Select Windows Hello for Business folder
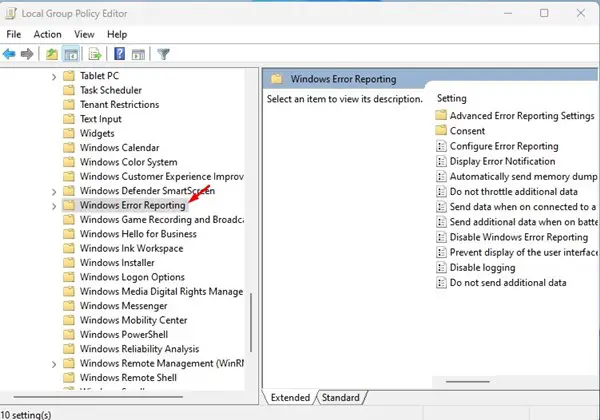Viewport: 600px width, 420px height. (138, 234)
